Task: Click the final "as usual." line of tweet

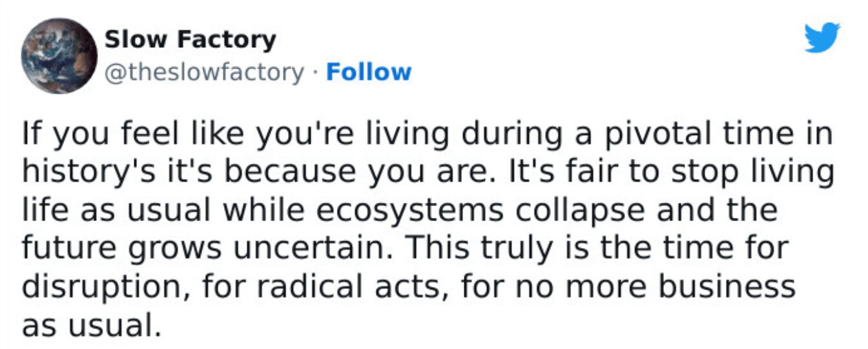Action: [90, 325]
